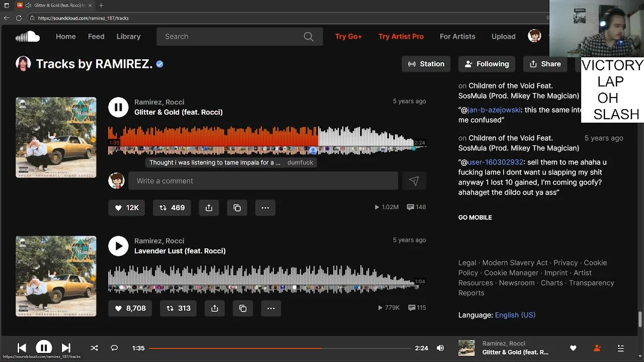Seek in Lavender Lust waveform
Screen dimensions: 644x362
point(267,279)
